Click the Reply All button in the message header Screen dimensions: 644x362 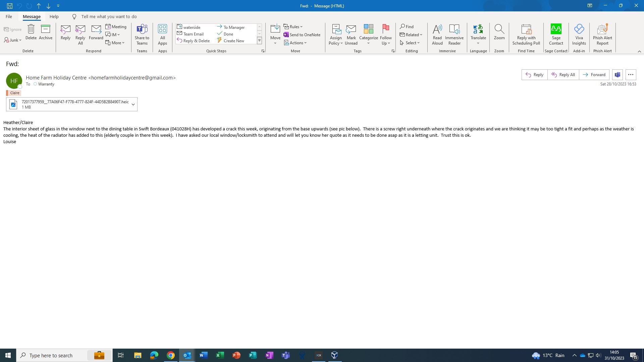coord(563,75)
